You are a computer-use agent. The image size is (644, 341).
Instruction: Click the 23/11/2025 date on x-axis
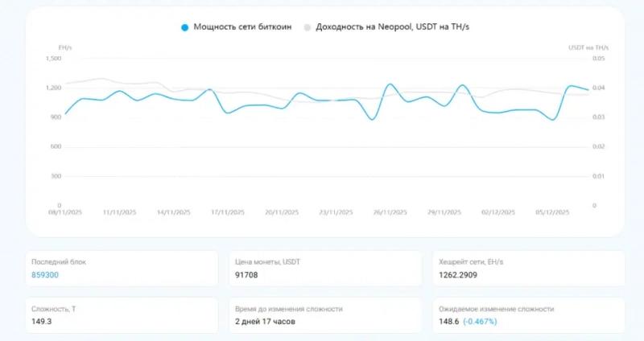(x=336, y=212)
